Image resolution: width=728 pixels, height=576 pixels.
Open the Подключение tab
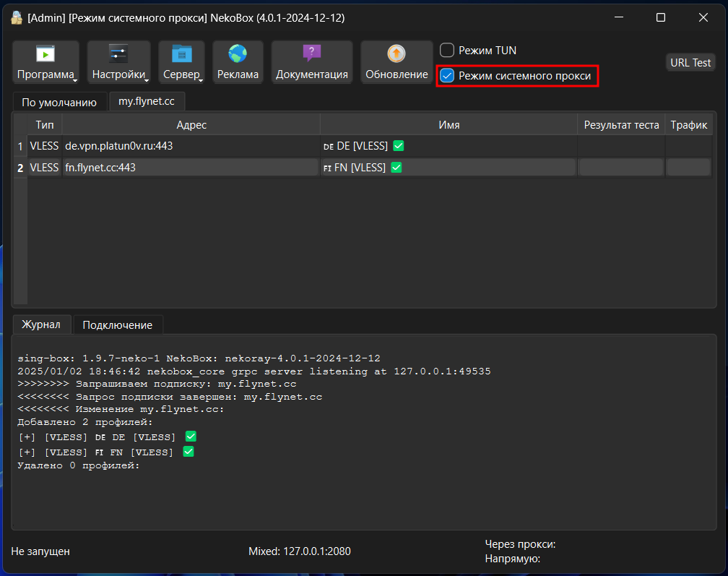(x=118, y=324)
